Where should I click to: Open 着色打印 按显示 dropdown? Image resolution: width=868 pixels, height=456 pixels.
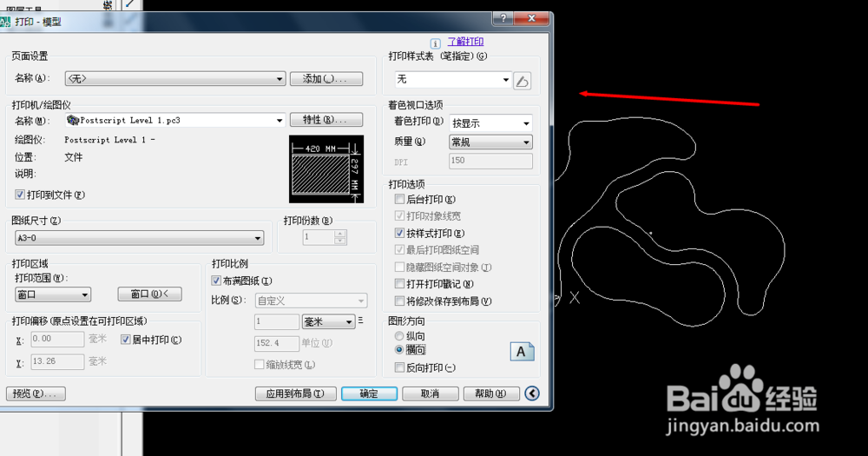coord(490,123)
